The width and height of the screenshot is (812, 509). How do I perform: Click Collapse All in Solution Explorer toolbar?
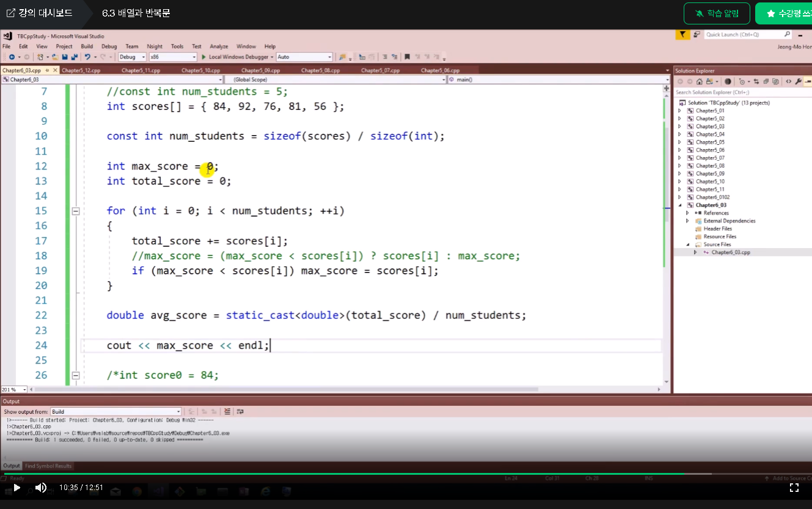(767, 81)
